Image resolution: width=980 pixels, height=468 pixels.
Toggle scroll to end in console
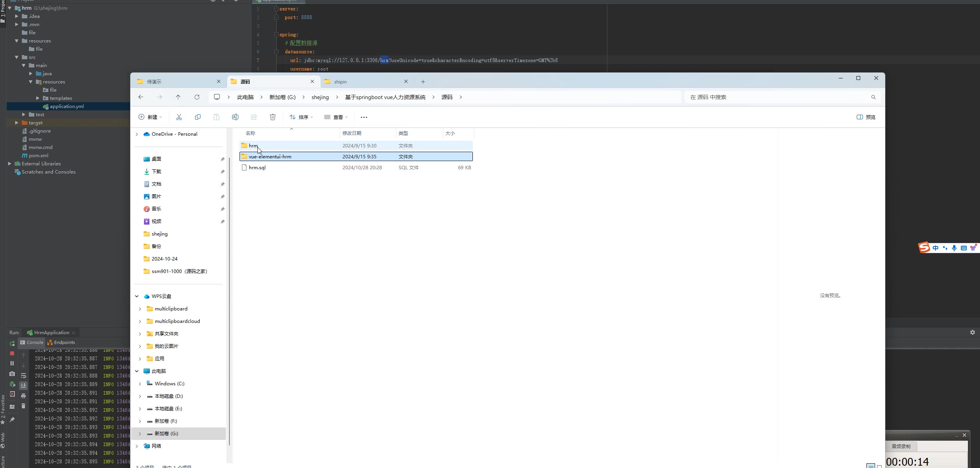pos(23,385)
